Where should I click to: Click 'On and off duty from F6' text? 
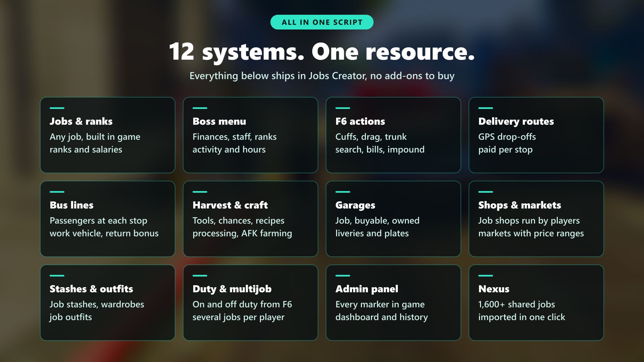click(x=242, y=305)
